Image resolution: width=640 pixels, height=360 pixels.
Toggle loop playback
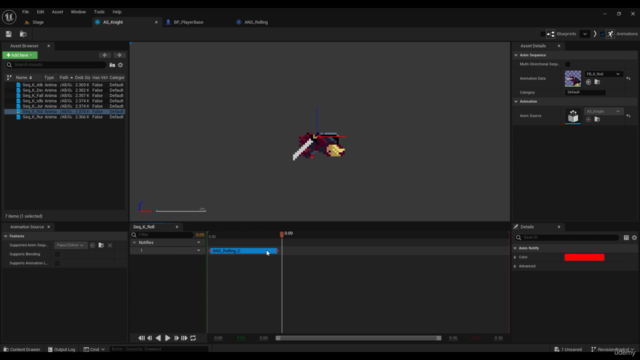pyautogui.click(x=193, y=338)
